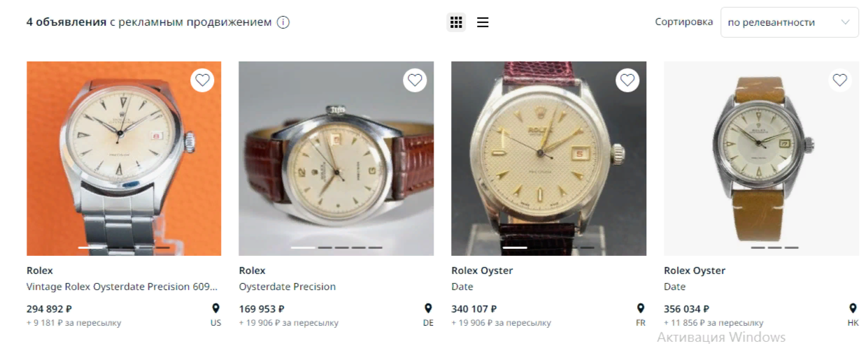
Task: Select second image dot on Oysterdate Precision photo
Action: coord(325,248)
